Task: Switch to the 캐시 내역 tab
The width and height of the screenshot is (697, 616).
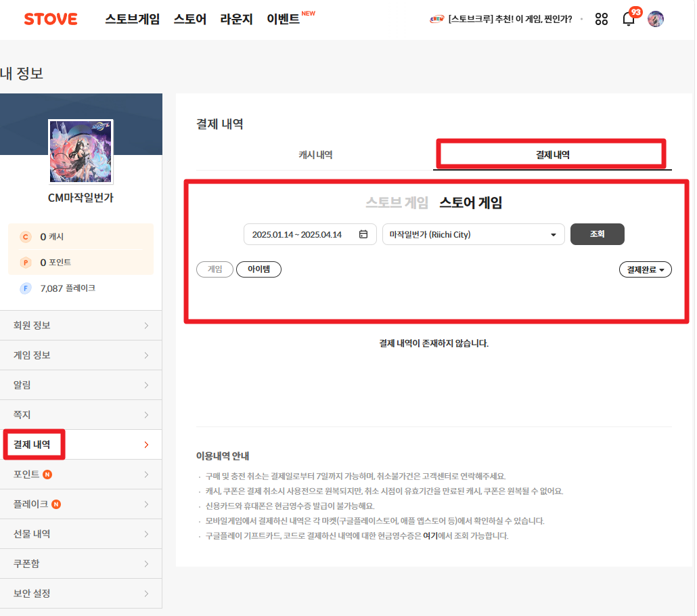Action: coord(315,155)
